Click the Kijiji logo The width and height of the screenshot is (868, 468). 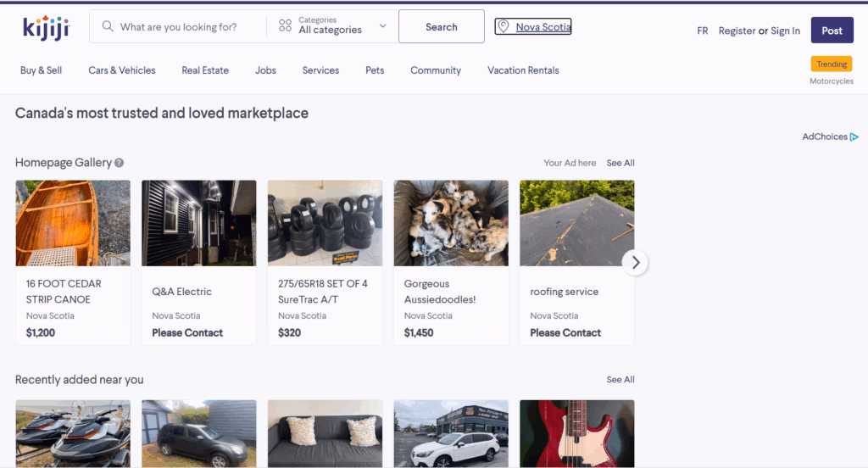[x=46, y=28]
